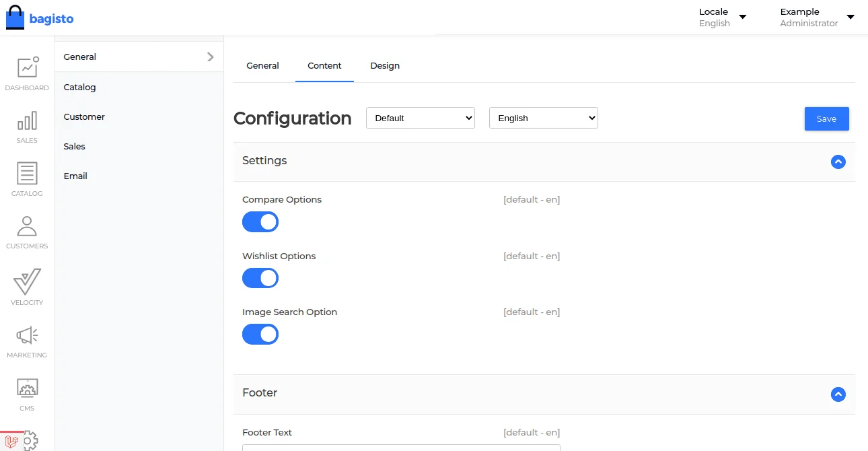Toggle the Image Search Option switch

260,335
